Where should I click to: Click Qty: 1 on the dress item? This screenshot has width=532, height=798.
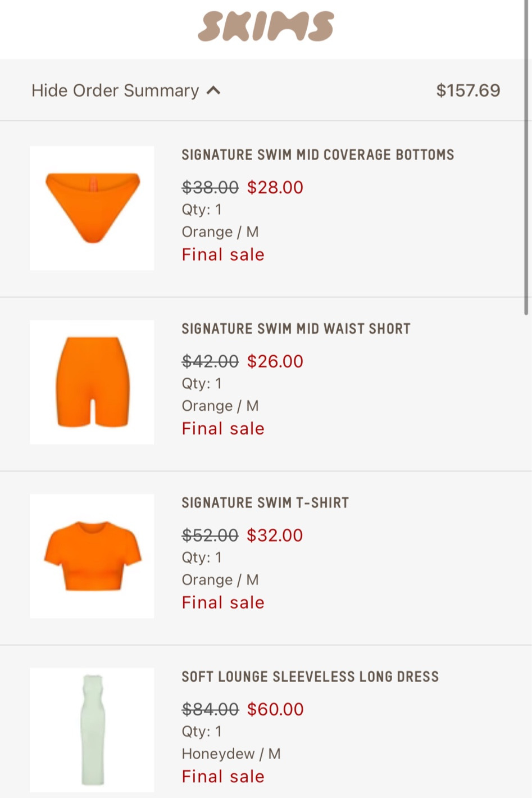pos(201,731)
